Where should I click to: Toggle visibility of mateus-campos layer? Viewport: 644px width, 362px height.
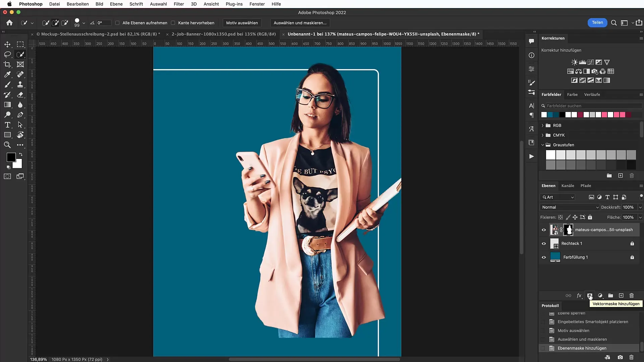[544, 229]
